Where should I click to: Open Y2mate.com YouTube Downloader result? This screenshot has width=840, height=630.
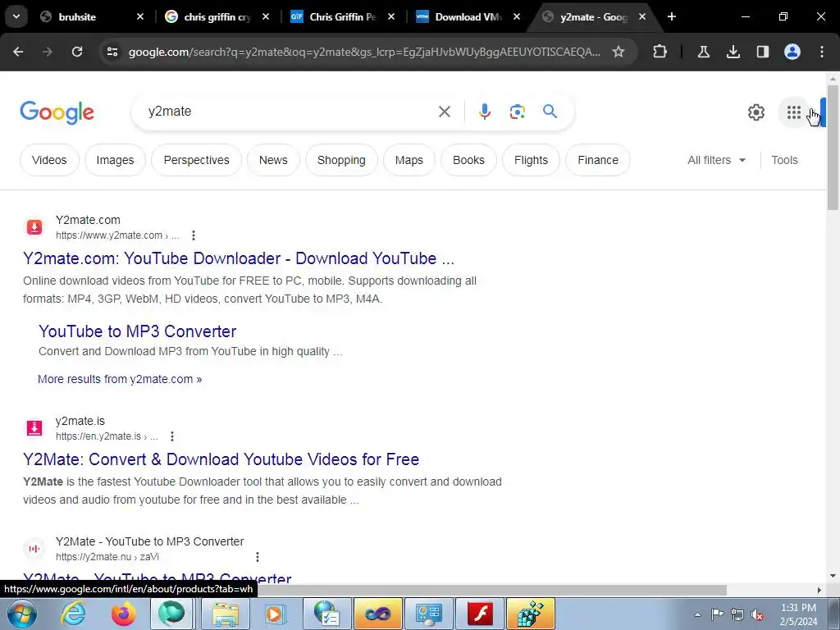239,258
